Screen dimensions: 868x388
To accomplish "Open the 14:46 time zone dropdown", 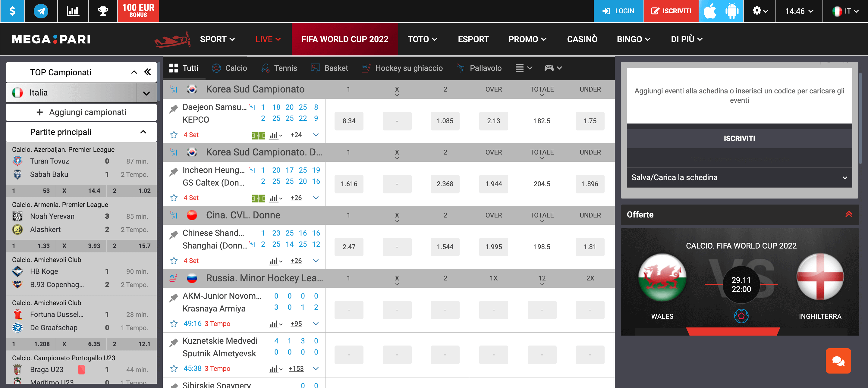I will (x=799, y=11).
